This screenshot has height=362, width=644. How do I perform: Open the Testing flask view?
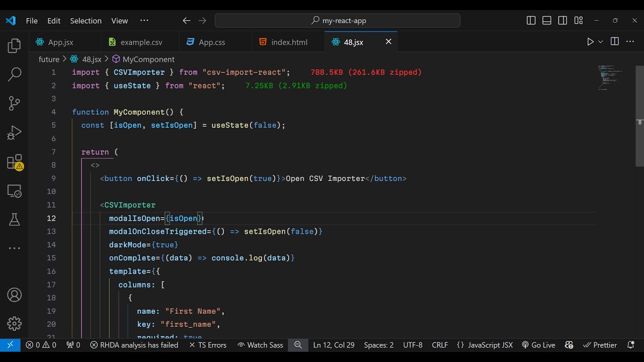(14, 220)
